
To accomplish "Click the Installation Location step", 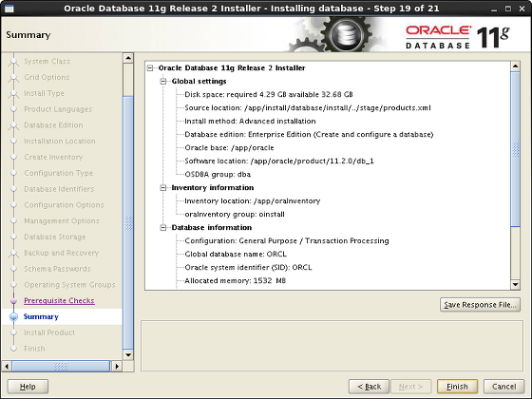I will pos(60,142).
